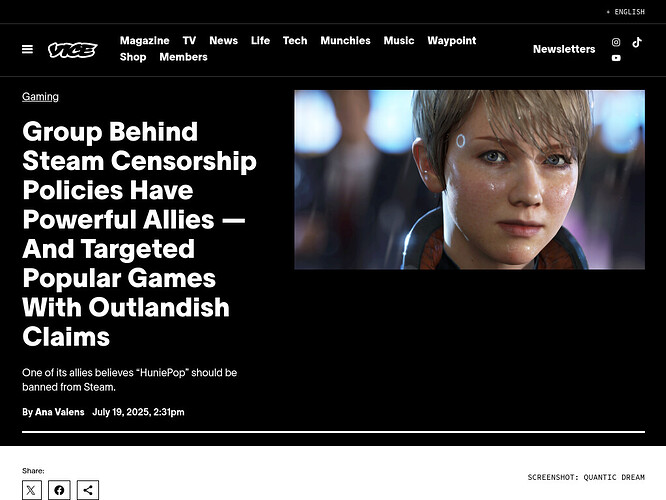Click the 'July 19, 2025, 2:31pm' timestamp
This screenshot has height=500, width=666.
[x=138, y=412]
